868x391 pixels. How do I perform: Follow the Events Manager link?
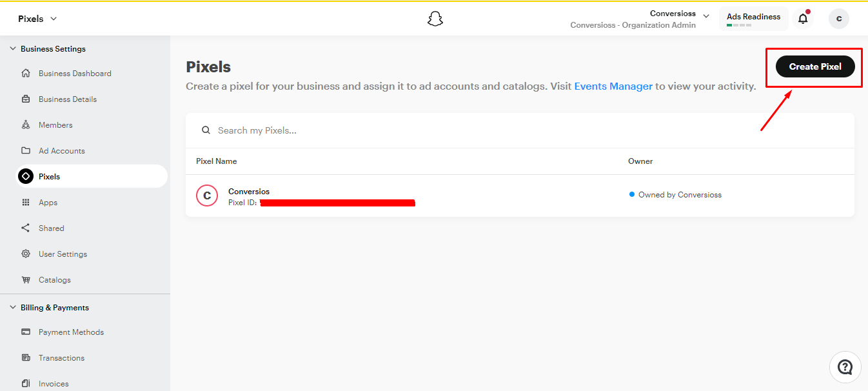(x=613, y=86)
